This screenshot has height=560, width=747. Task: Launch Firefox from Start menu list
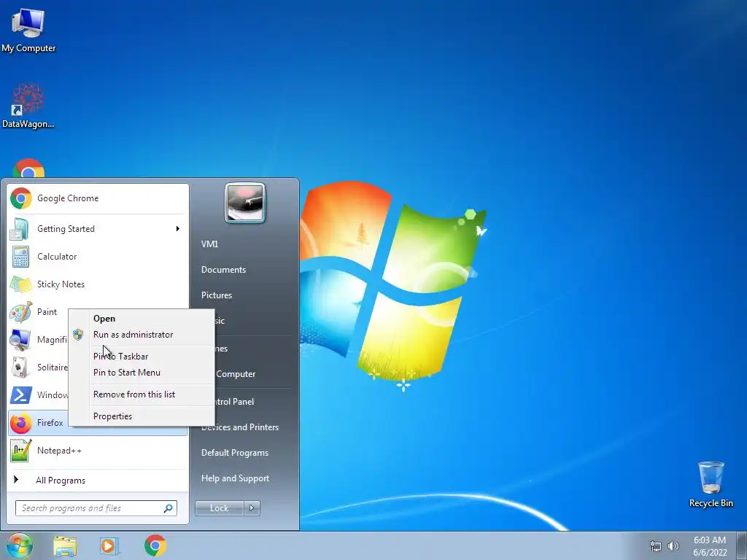[38, 423]
